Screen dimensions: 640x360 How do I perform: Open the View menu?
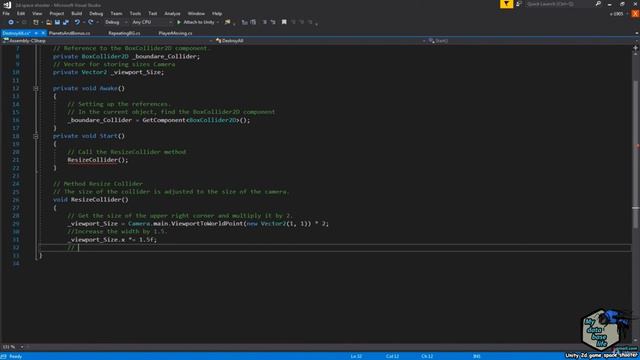[37, 13]
